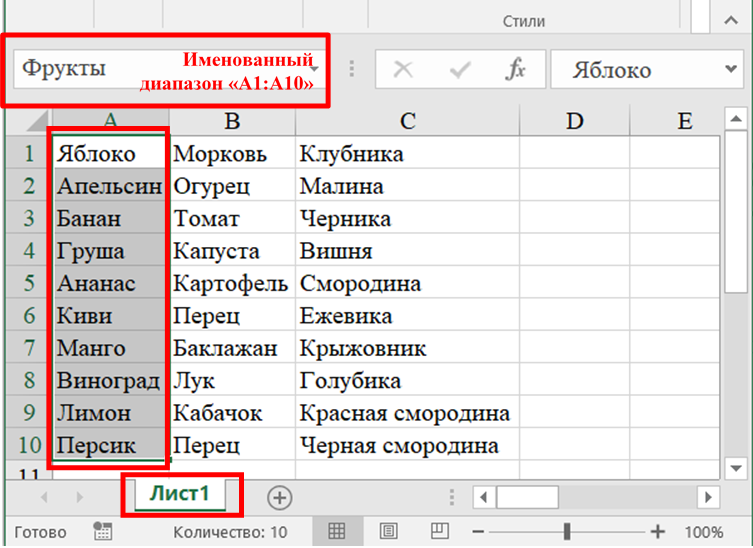Click the confirm checkmark in formula bar

(460, 70)
